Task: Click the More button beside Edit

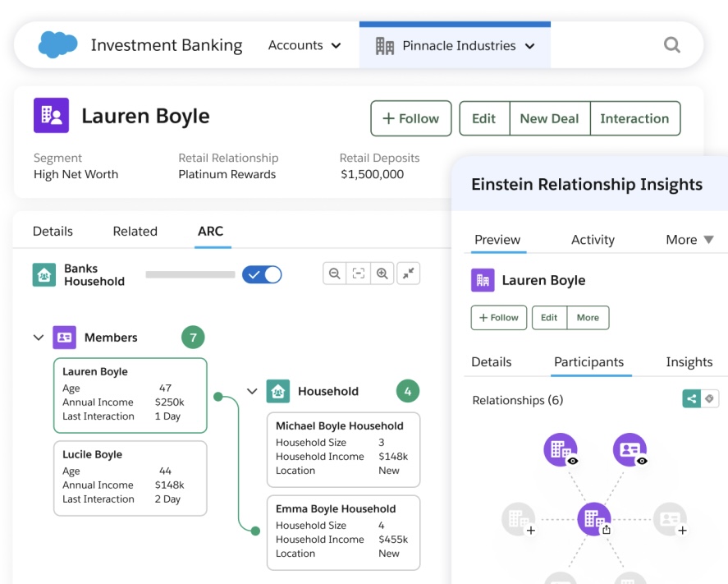Action: tap(588, 317)
